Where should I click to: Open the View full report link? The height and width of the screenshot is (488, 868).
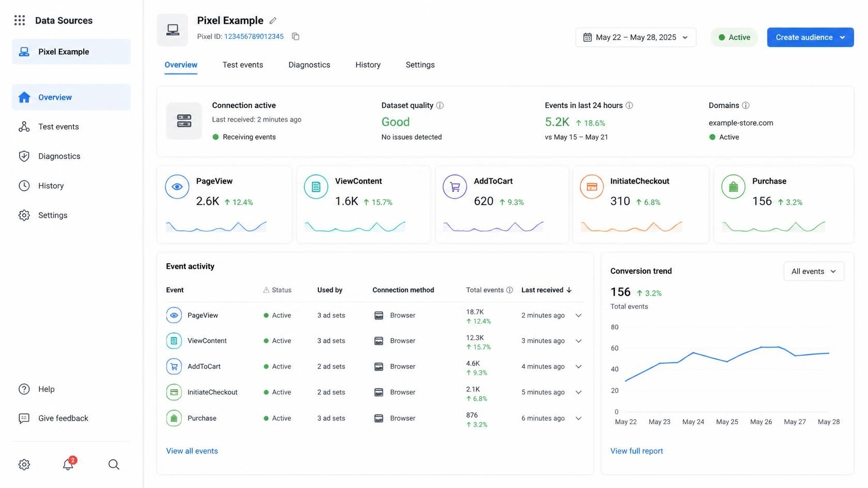coord(637,451)
